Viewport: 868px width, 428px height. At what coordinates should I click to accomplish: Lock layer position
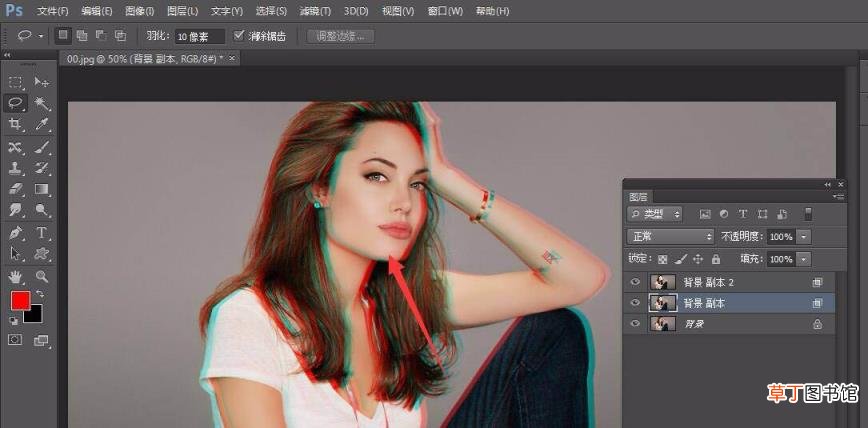tap(698, 259)
